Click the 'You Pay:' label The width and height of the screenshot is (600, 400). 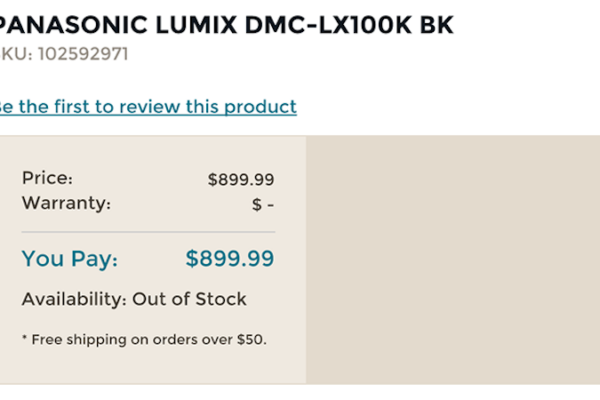70,259
